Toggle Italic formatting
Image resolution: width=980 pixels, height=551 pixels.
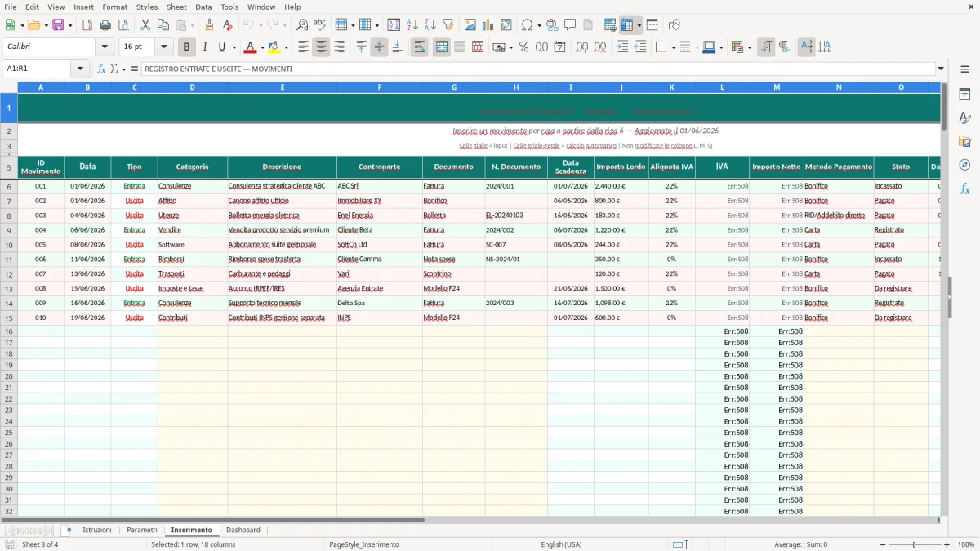click(204, 47)
